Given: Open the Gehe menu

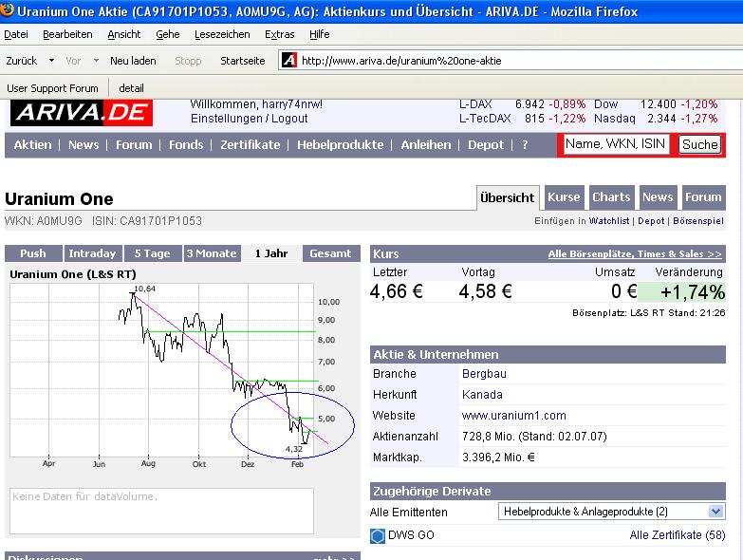Looking at the screenshot, I should 168,34.
